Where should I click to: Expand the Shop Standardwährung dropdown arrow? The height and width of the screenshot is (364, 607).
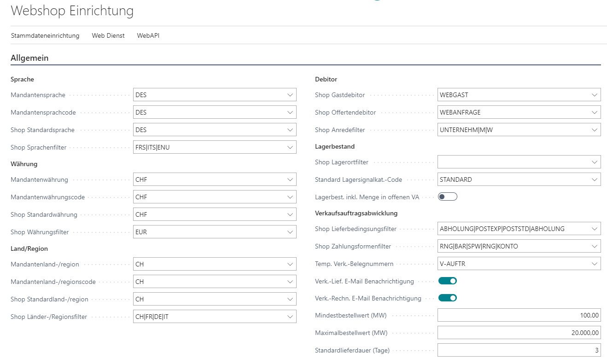(290, 214)
